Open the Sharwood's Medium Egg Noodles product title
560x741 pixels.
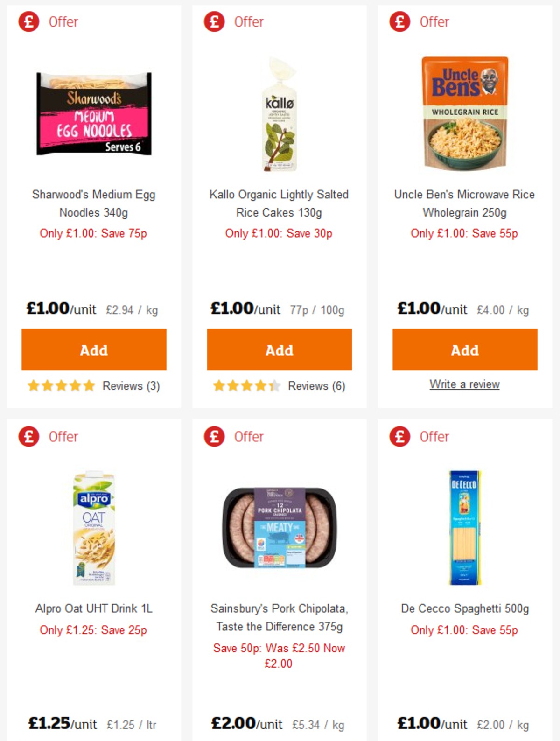tap(93, 204)
